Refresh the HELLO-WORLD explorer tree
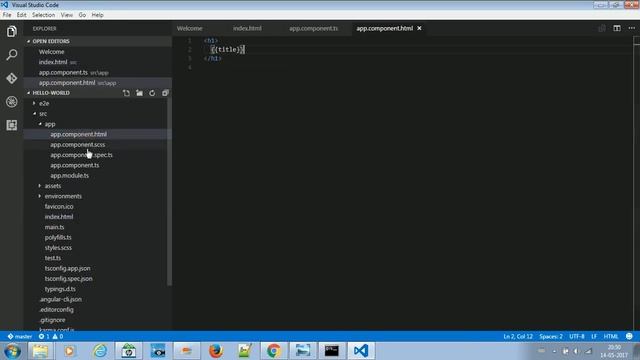640x360 pixels. (x=152, y=93)
